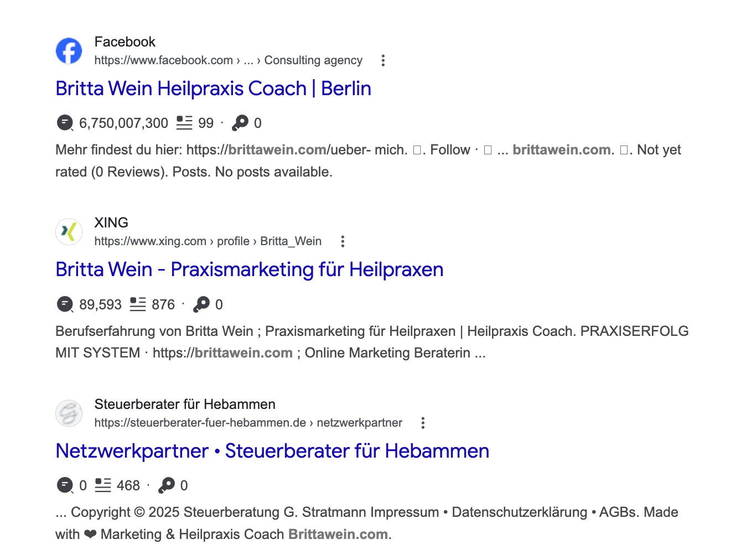Click the XING logo icon
This screenshot has height=560, width=746.
(x=69, y=232)
